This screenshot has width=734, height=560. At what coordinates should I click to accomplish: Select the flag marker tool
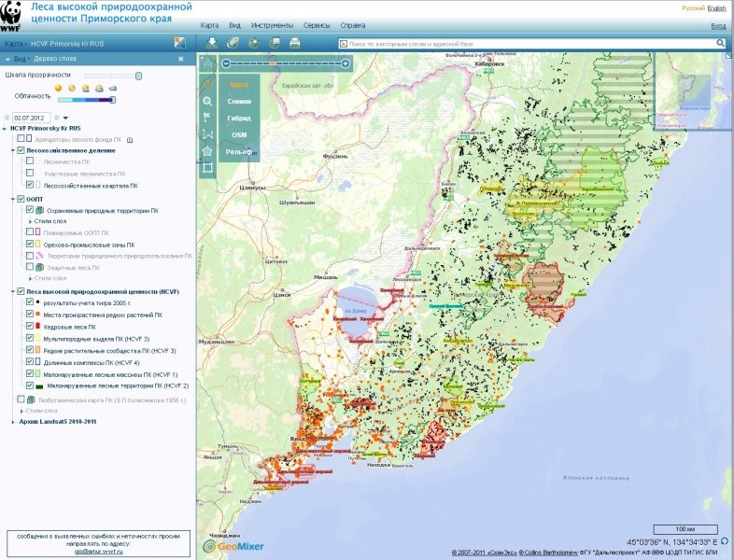(x=207, y=118)
